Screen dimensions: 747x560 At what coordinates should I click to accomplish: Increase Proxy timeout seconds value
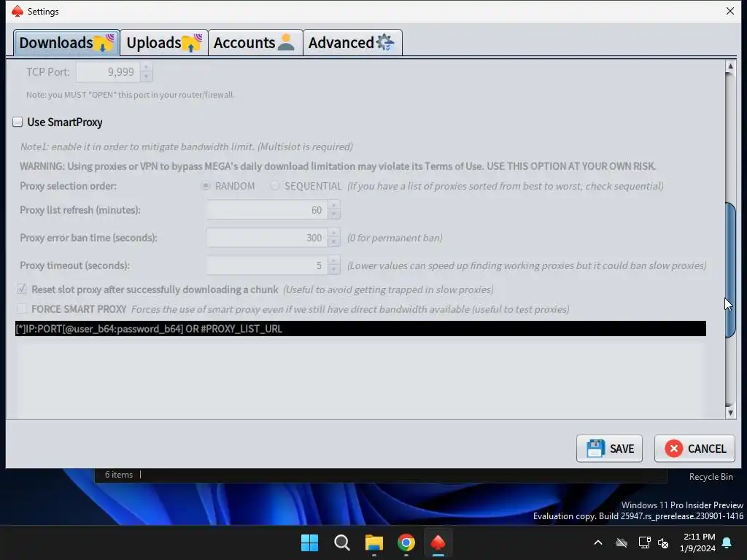tap(334, 260)
